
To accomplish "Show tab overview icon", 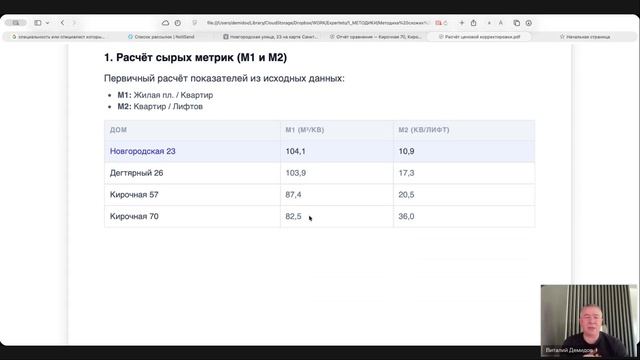I will tap(516, 23).
